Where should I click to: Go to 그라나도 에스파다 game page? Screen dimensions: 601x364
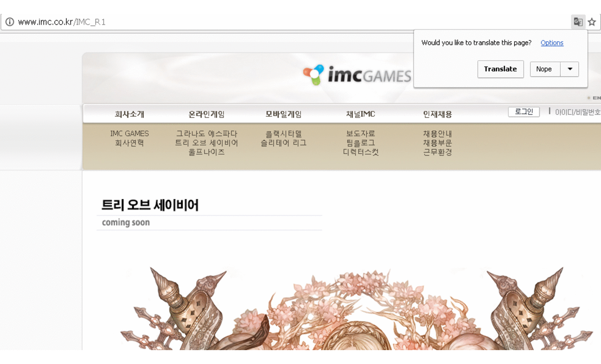(207, 134)
